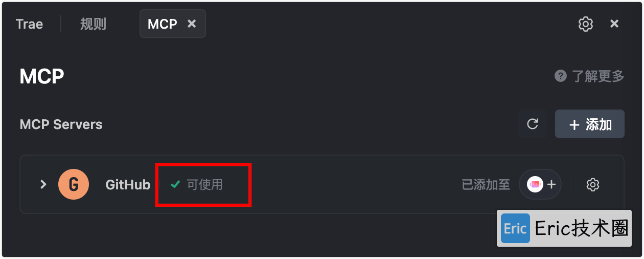This screenshot has width=644, height=259.
Task: Open the GitHub server's settings gear
Action: tap(592, 185)
